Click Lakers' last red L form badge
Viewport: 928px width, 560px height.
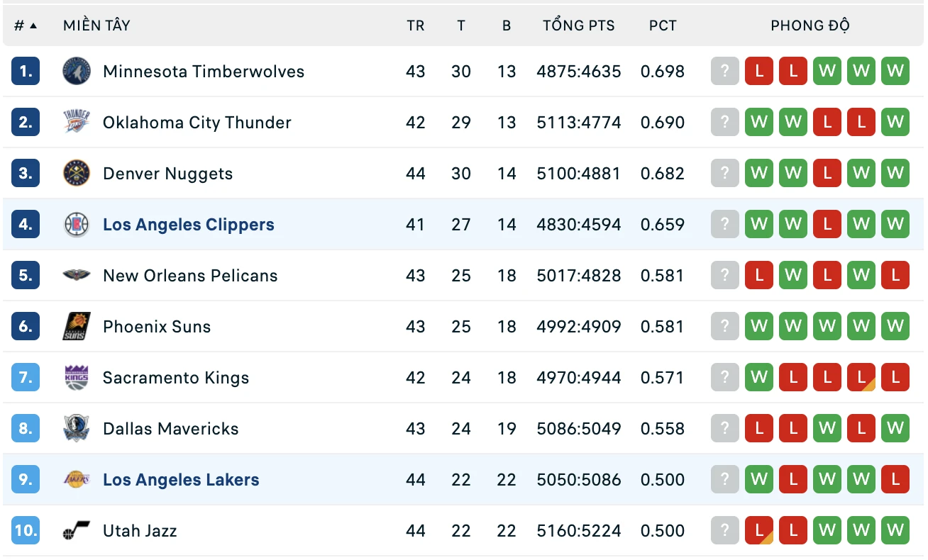pos(895,480)
